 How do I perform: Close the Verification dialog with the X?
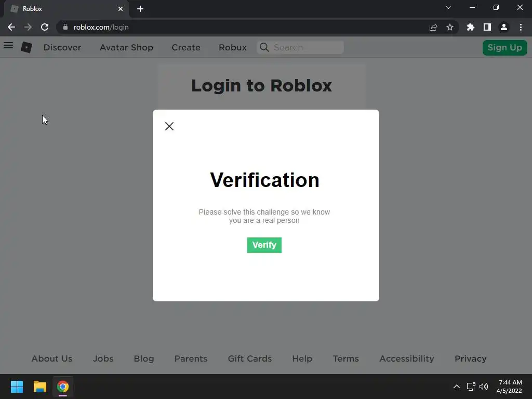point(169,126)
